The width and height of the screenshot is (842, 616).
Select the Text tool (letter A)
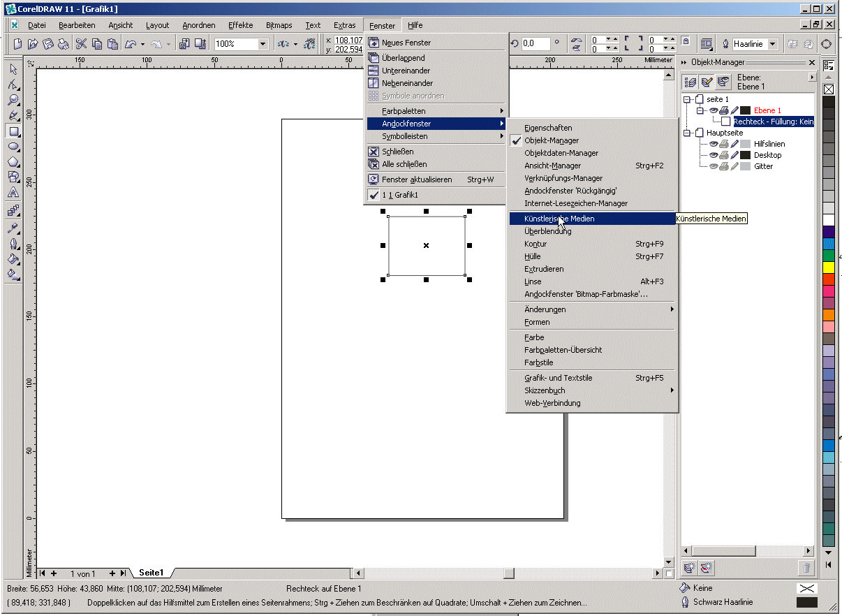click(x=13, y=193)
